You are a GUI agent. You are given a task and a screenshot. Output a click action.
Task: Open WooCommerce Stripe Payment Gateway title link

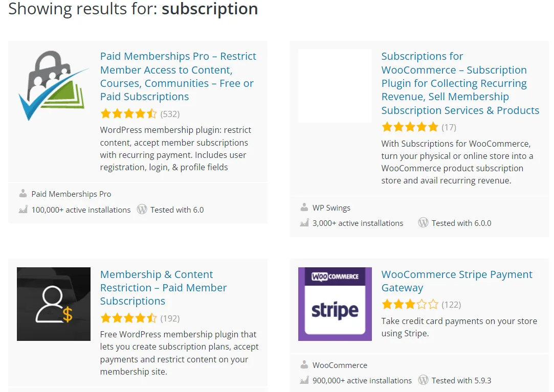pyautogui.click(x=457, y=281)
